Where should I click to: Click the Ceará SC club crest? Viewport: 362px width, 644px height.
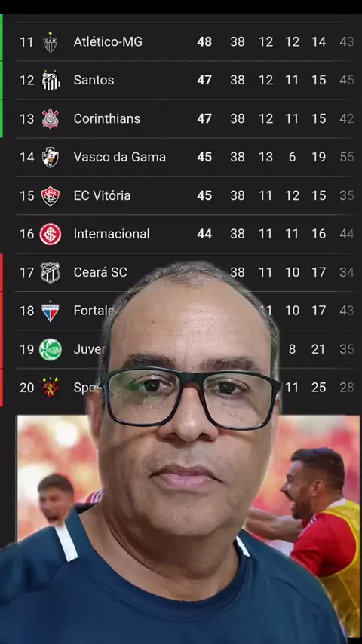(x=51, y=272)
